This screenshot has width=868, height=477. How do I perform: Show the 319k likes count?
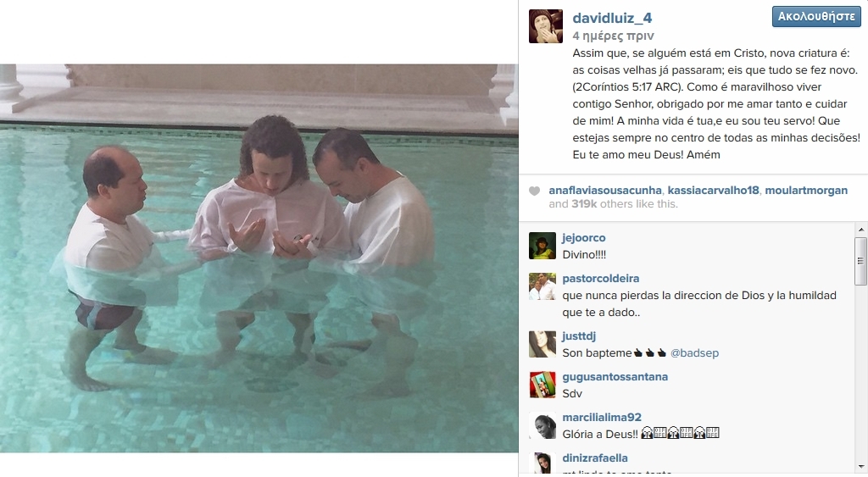tap(583, 204)
